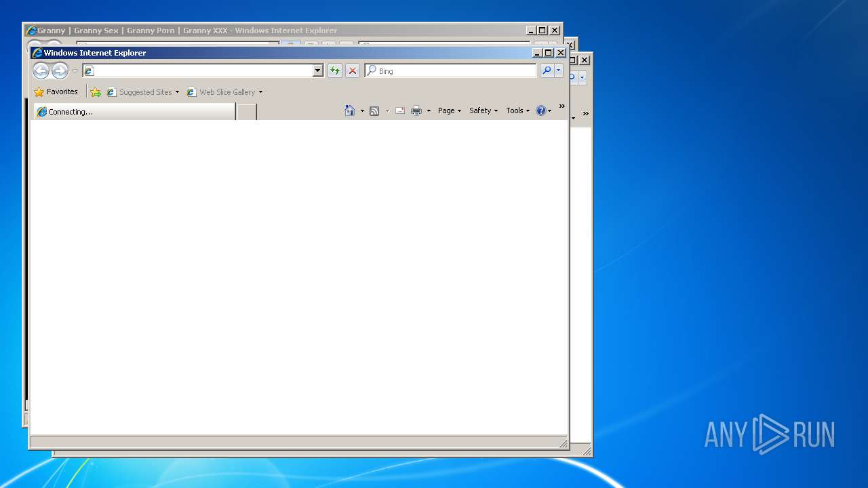The width and height of the screenshot is (868, 488).
Task: Stop loading with the red X button
Action: (353, 70)
